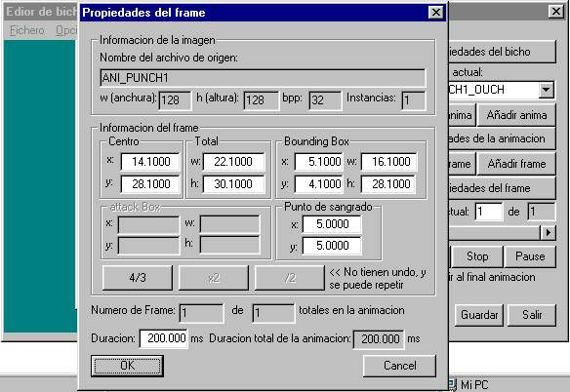Close the Propiedades del frame dialog
This screenshot has height=392, width=570.
click(x=436, y=13)
